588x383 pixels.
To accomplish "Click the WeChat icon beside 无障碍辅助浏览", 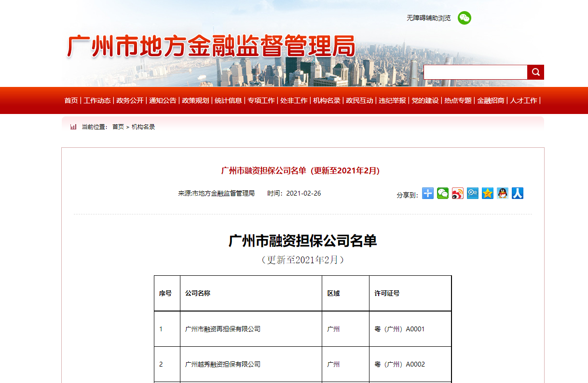I will click(x=465, y=18).
